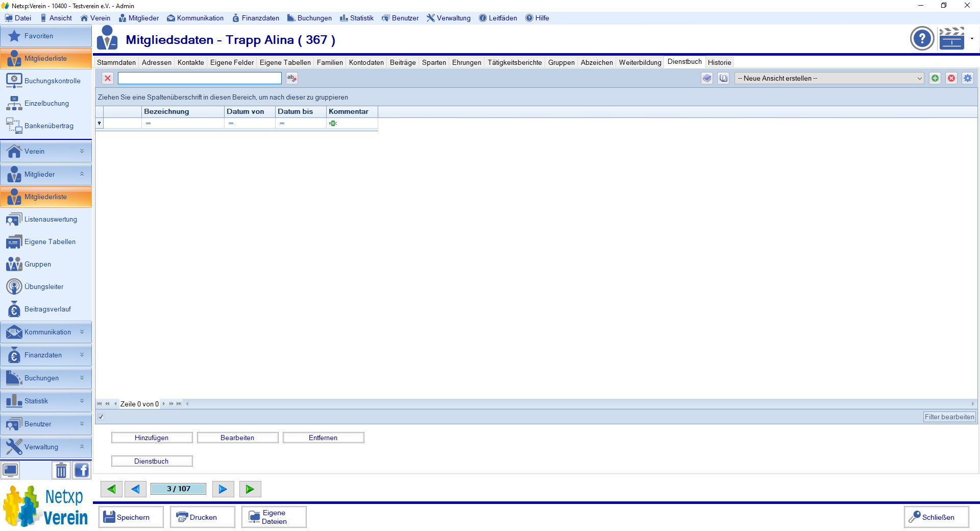This screenshot has width=980, height=531.
Task: Open Buchungskontrolle in the favorites sidebar
Action: click(46, 81)
